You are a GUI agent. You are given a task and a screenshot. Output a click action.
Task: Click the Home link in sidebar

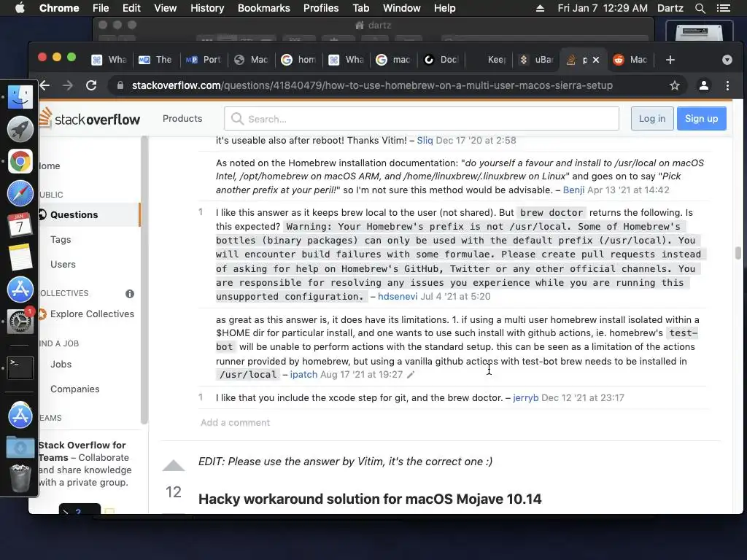[50, 166]
